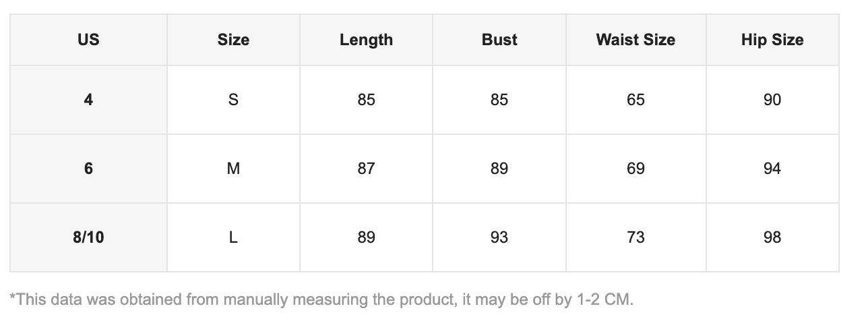Select hip value 90 for size S
This screenshot has width=868, height=321.
point(772,100)
